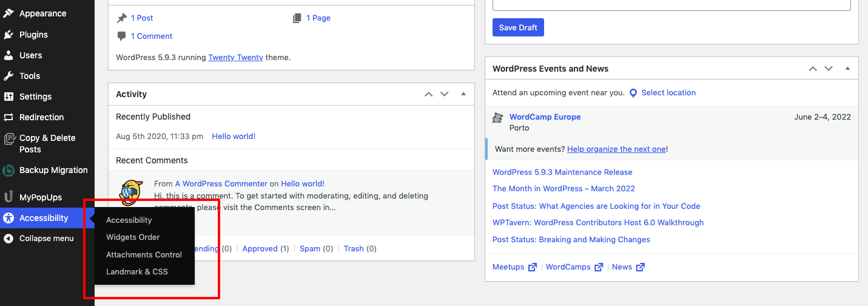Open the Users menu label
The height and width of the screenshot is (306, 868).
tap(31, 55)
